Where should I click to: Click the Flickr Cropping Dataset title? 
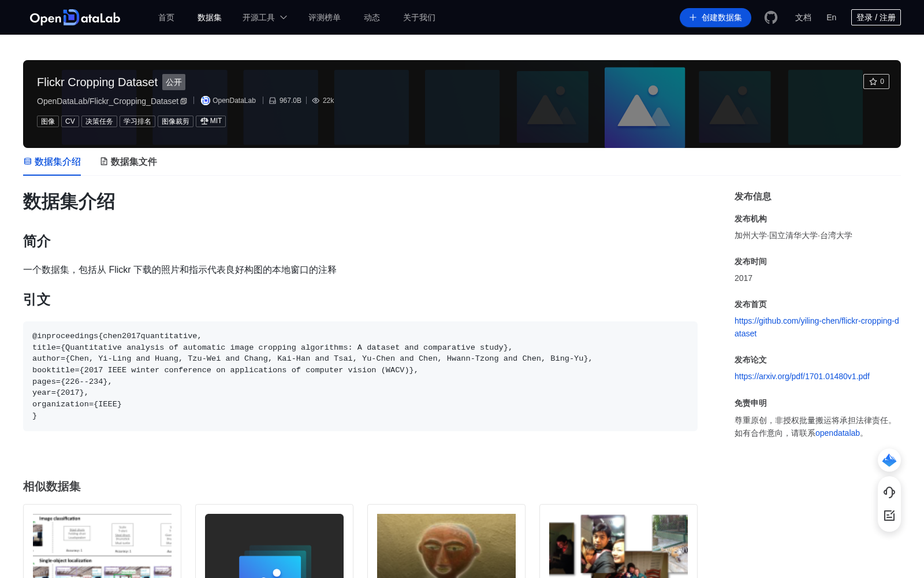(97, 82)
